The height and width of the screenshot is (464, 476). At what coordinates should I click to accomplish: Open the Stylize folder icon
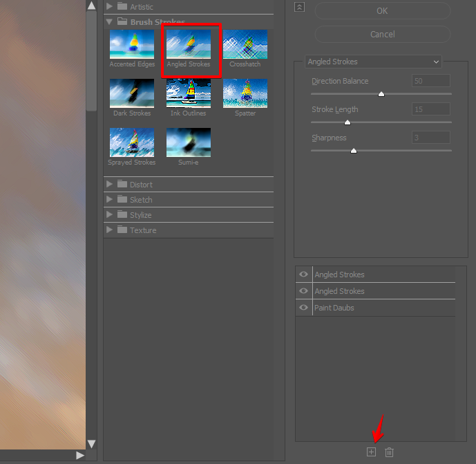122,214
